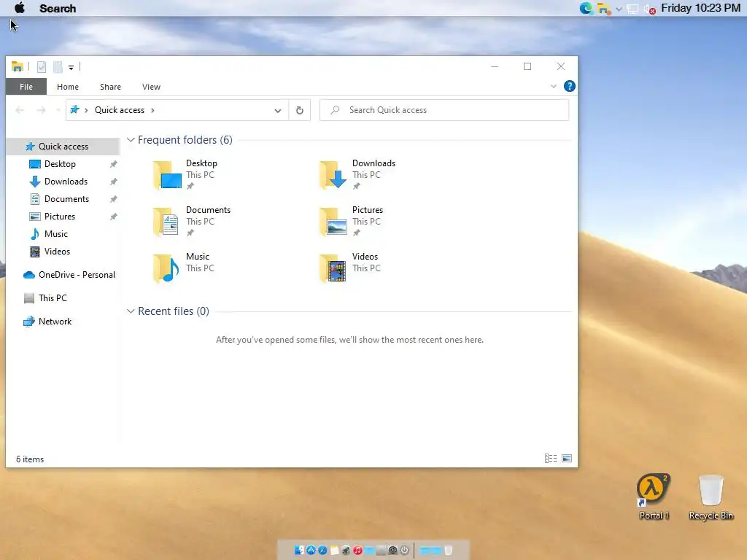Select the Music folder in Frequent folders
This screenshot has width=747, height=560.
click(x=183, y=268)
